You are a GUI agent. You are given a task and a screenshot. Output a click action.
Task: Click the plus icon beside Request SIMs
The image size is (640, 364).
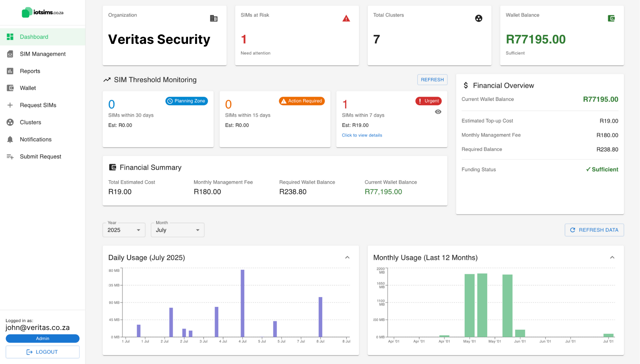[10, 105]
